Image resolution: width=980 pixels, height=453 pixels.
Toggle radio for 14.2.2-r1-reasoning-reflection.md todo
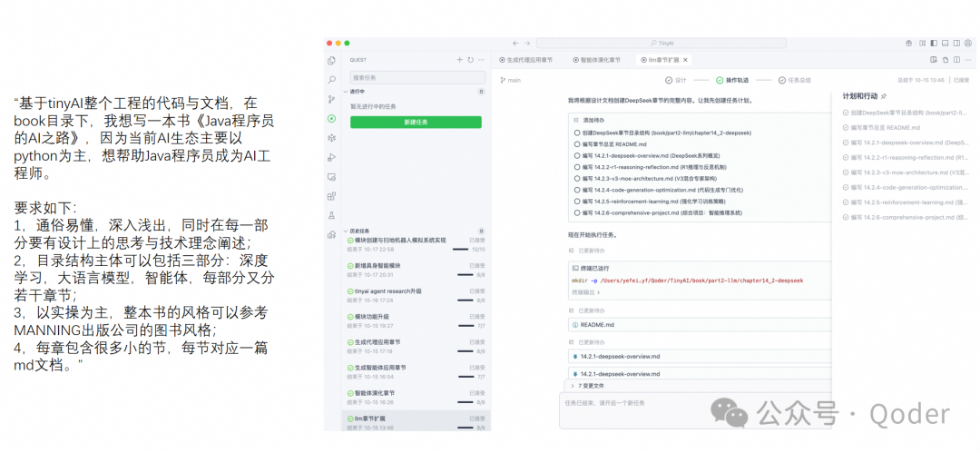click(x=577, y=167)
